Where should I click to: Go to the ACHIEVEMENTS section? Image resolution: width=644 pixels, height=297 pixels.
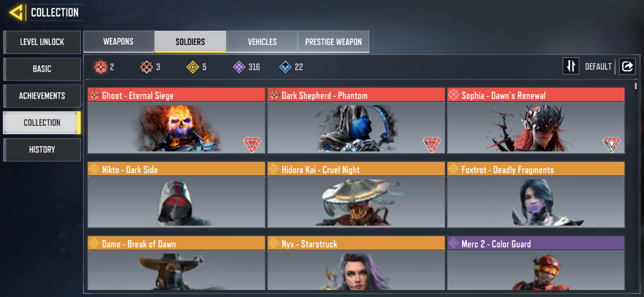[x=42, y=96]
